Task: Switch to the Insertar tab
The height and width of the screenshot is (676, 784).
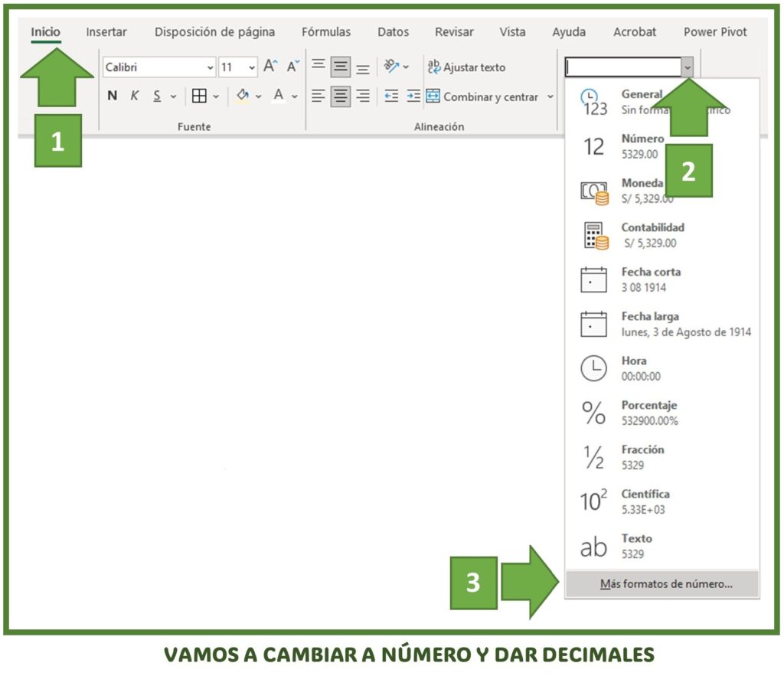Action: coord(106,32)
